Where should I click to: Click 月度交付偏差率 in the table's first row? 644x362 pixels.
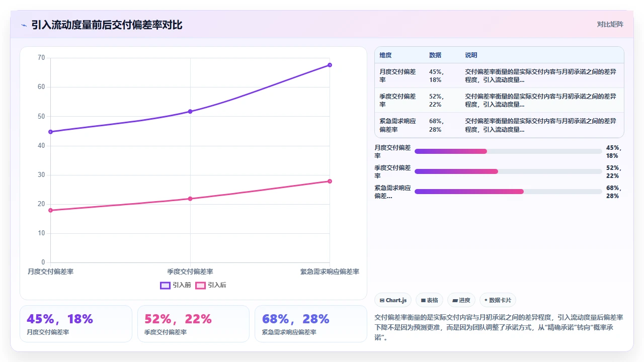coord(398,75)
